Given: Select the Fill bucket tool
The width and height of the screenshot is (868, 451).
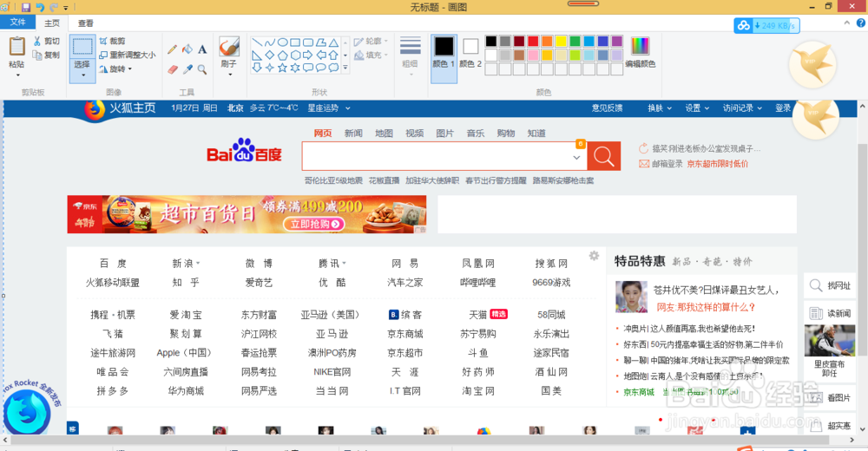Looking at the screenshot, I should [187, 49].
